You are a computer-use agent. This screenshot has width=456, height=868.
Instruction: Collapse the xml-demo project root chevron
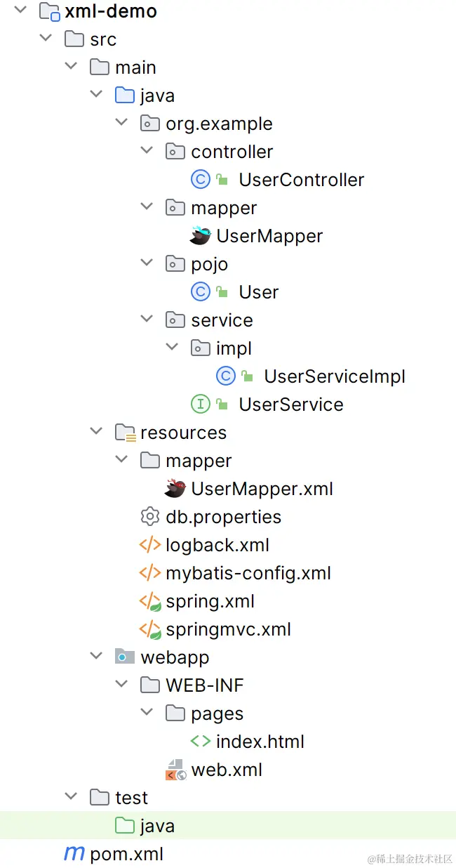click(x=20, y=10)
